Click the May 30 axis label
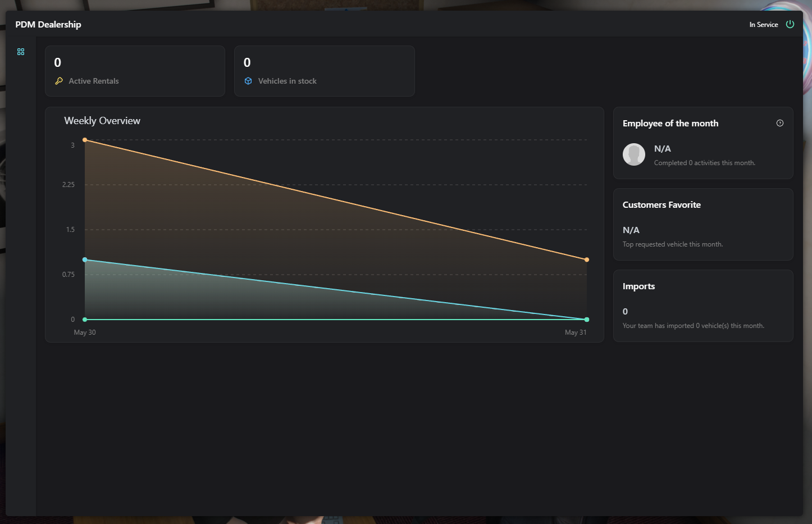This screenshot has width=812, height=524. point(85,332)
